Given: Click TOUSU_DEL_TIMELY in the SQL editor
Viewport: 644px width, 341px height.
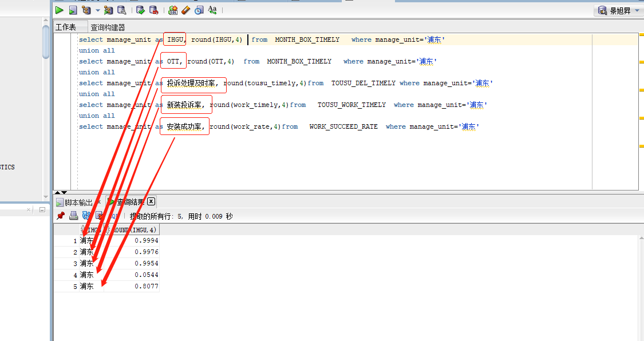Looking at the screenshot, I should 364,84.
